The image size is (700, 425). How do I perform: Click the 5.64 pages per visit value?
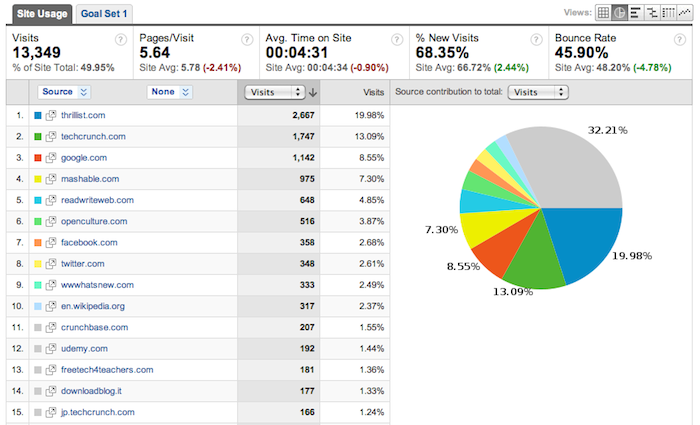(154, 53)
